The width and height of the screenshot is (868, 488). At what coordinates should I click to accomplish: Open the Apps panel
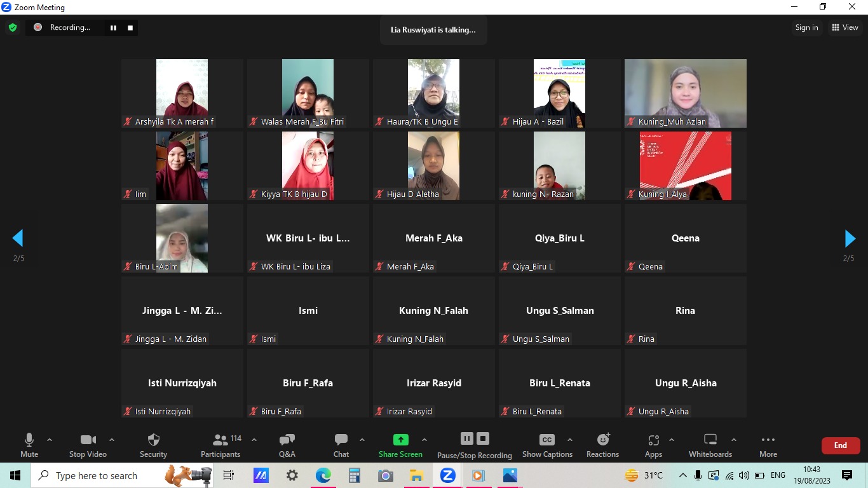[x=653, y=445]
